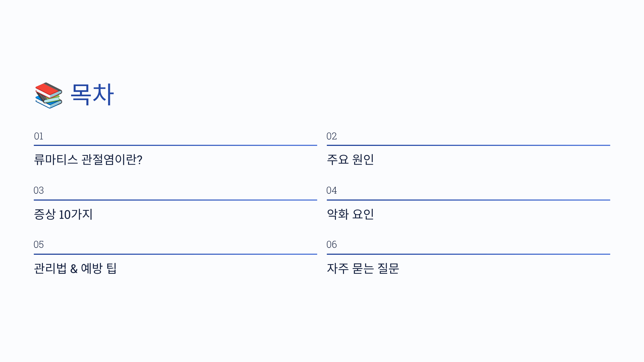Go to 자주 묻는 질문 section
Viewport: 644px width, 362px height.
[x=363, y=268]
